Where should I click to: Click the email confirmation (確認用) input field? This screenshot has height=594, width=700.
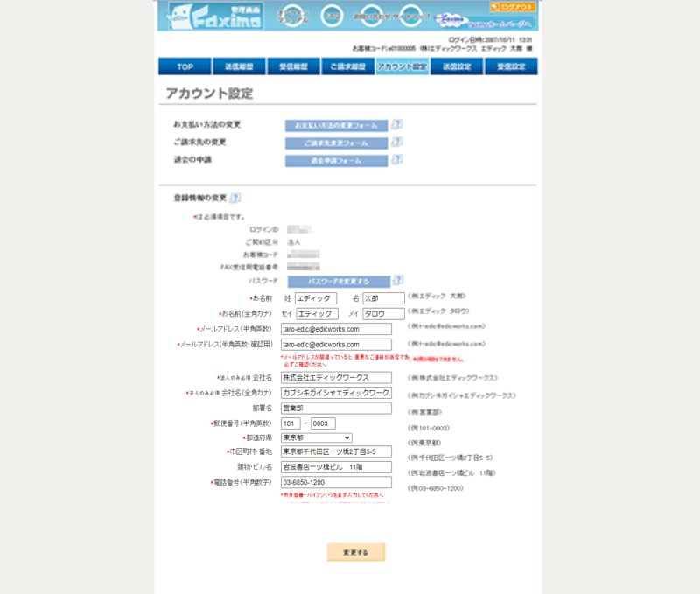click(x=336, y=345)
